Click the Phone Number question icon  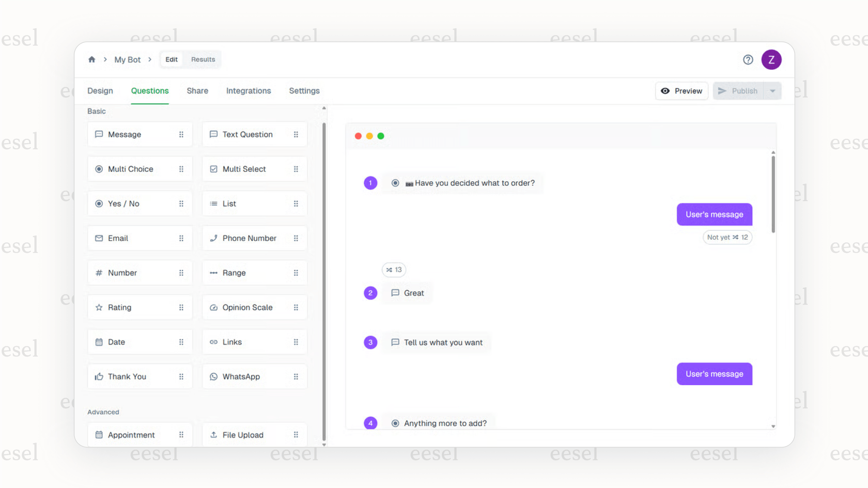(x=214, y=238)
